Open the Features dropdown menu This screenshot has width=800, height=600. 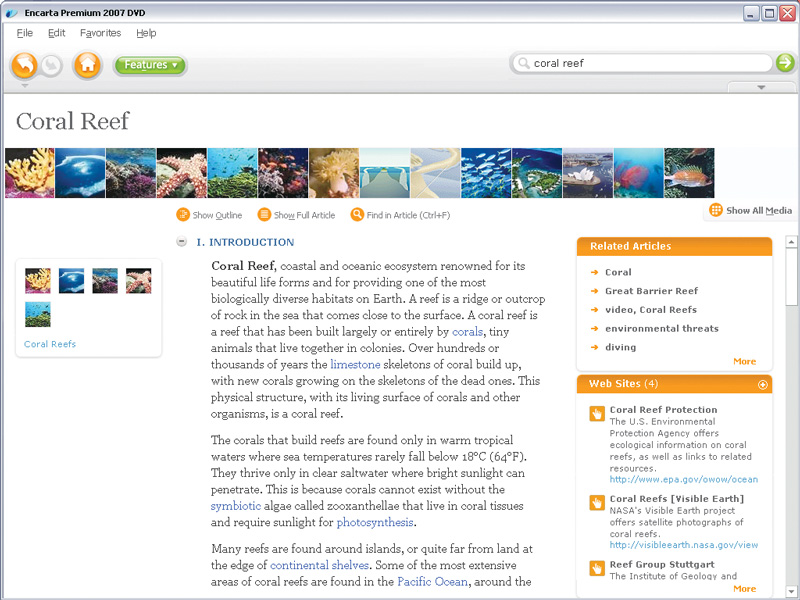pos(150,65)
